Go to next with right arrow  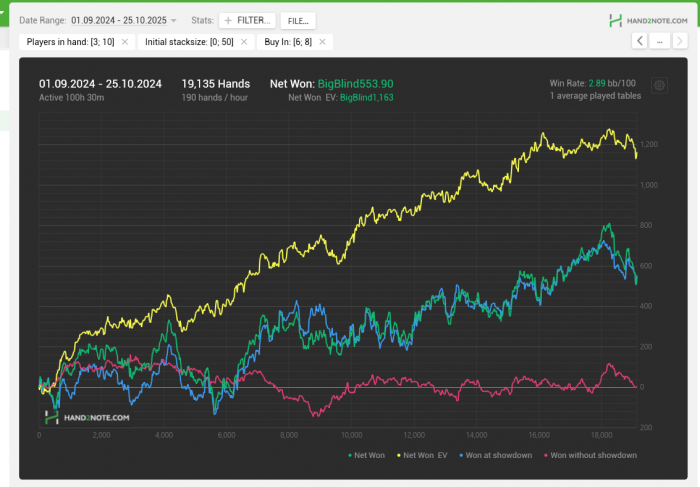[x=680, y=41]
